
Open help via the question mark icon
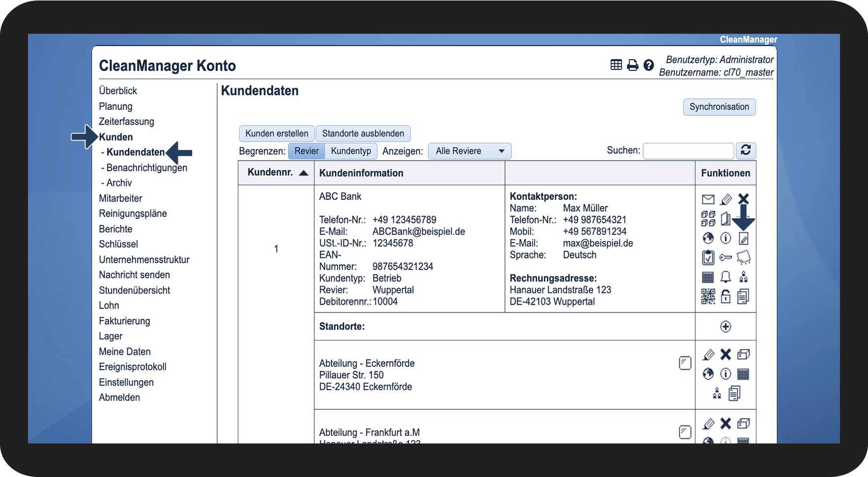click(x=648, y=65)
